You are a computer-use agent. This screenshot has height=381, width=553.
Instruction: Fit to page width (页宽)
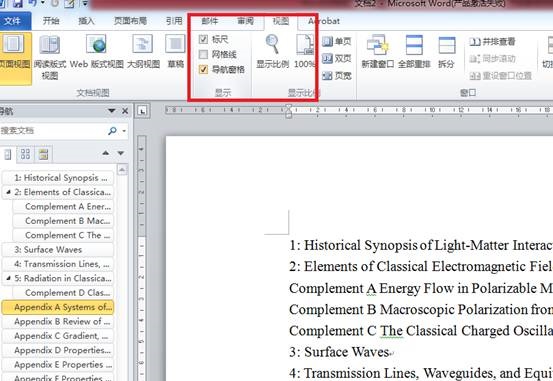point(336,75)
